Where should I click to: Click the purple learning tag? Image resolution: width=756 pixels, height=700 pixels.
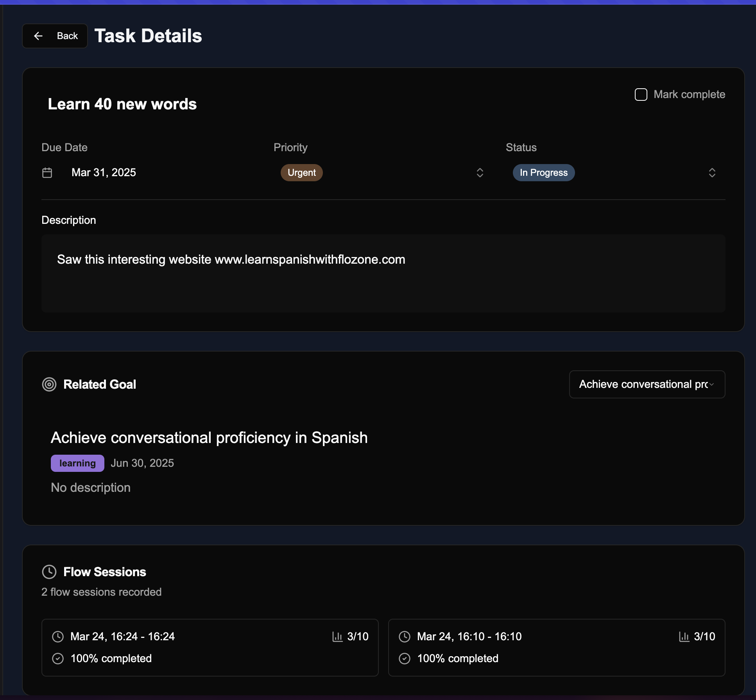point(77,463)
